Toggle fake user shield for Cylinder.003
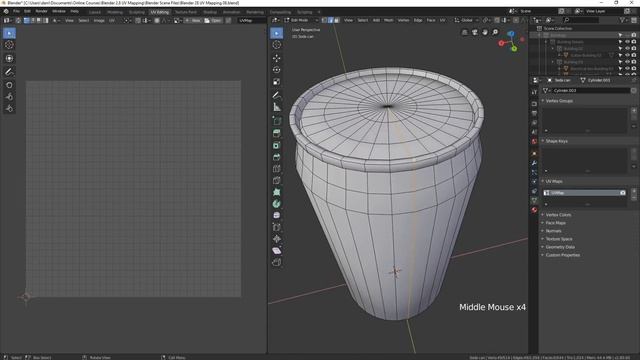 pos(634,91)
